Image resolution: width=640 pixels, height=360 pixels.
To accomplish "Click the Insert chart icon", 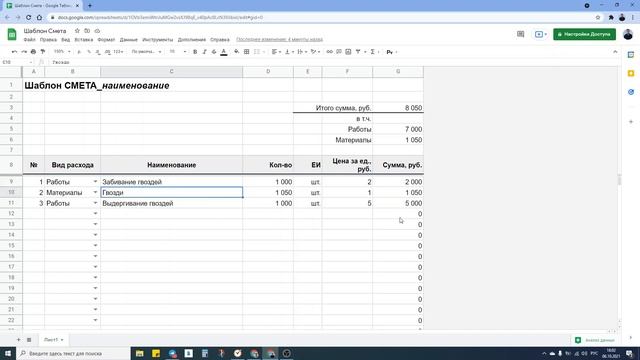I will tap(348, 52).
